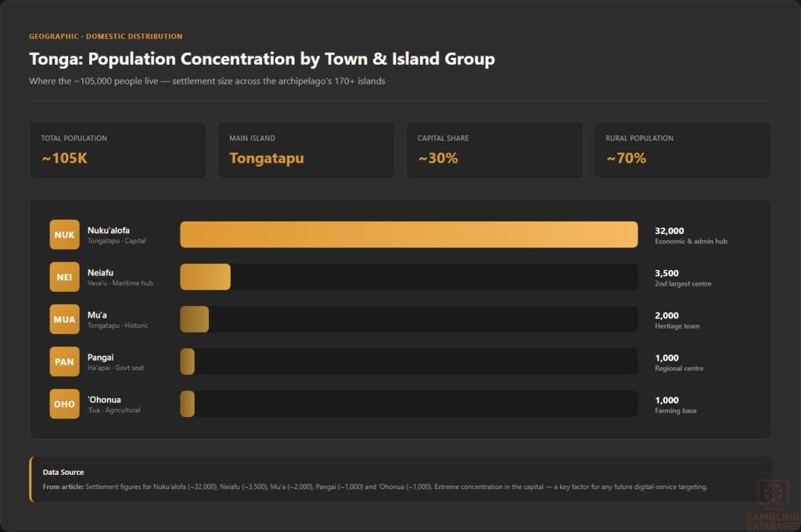Click the Total Population ~105K card

pyautogui.click(x=118, y=150)
